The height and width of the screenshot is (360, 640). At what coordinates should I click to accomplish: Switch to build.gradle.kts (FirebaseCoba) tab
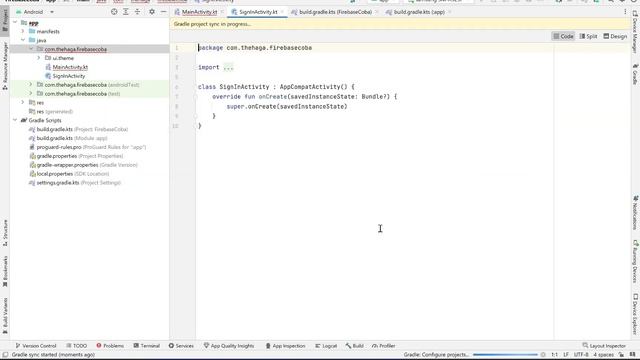(x=335, y=12)
